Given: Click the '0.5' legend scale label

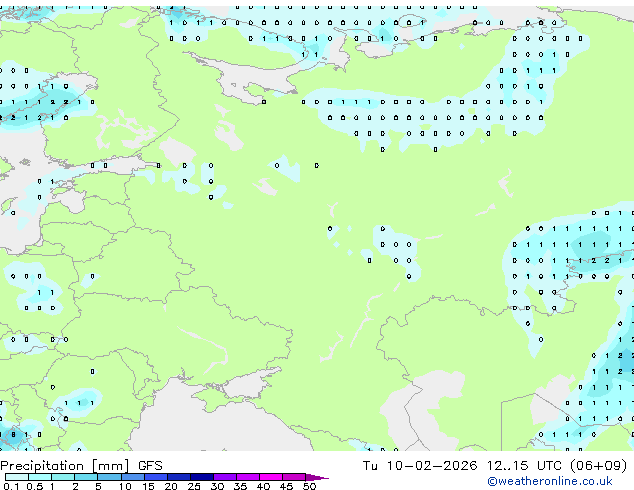Looking at the screenshot, I should [34, 486].
